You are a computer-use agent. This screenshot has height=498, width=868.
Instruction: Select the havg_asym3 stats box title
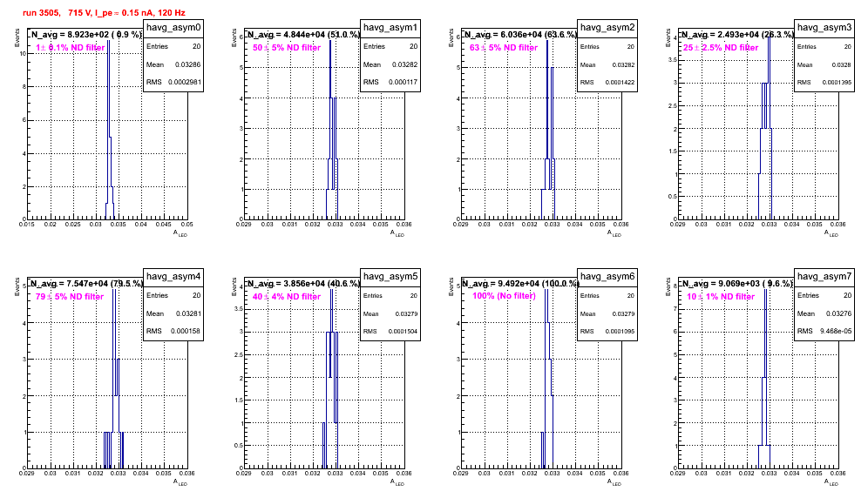(824, 28)
